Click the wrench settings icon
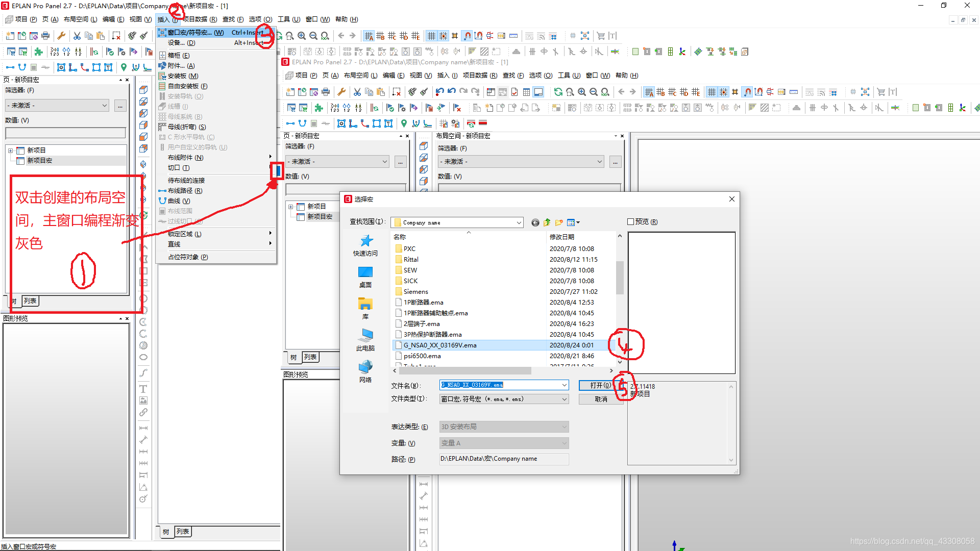 [x=61, y=36]
